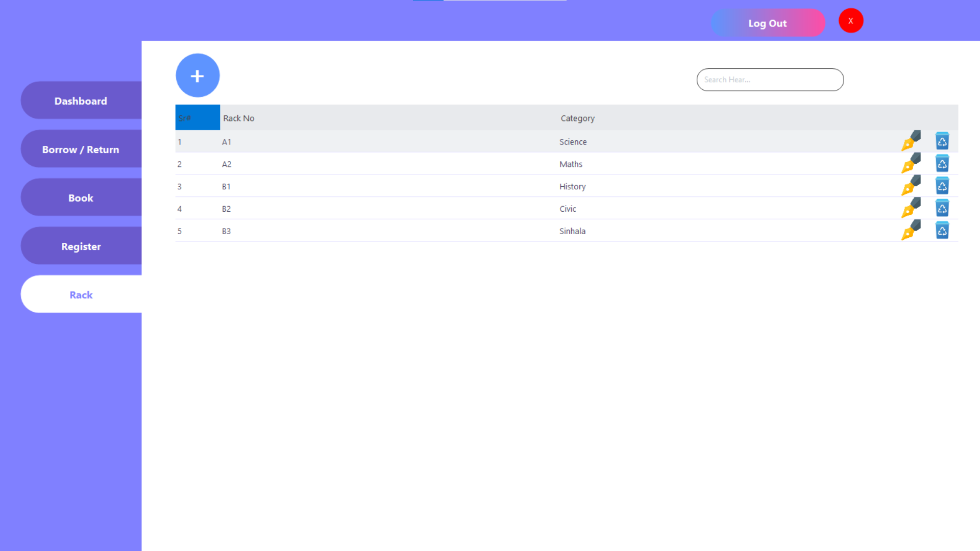Image resolution: width=980 pixels, height=551 pixels.
Task: Click the red X close button
Action: (850, 21)
